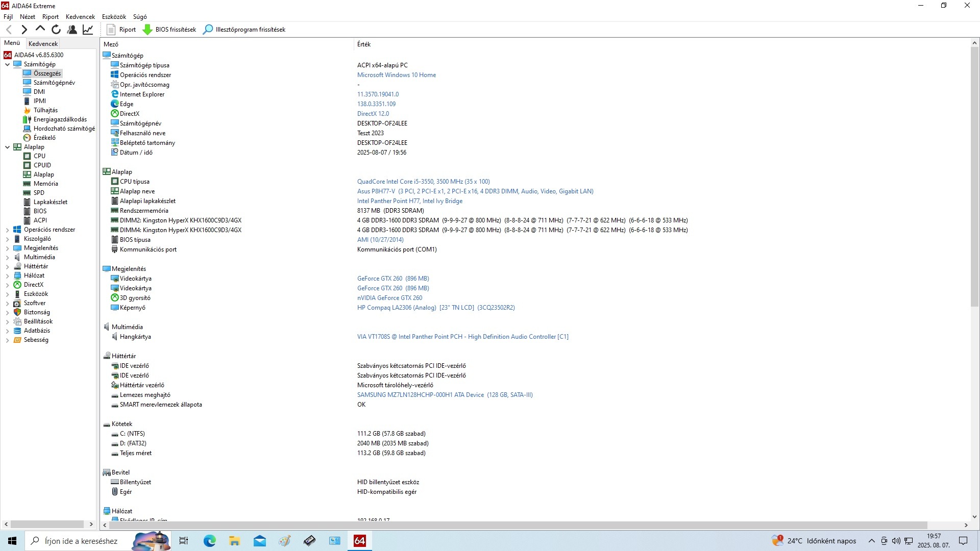
Task: Click the BIOS frissítések toolbar button
Action: click(169, 30)
